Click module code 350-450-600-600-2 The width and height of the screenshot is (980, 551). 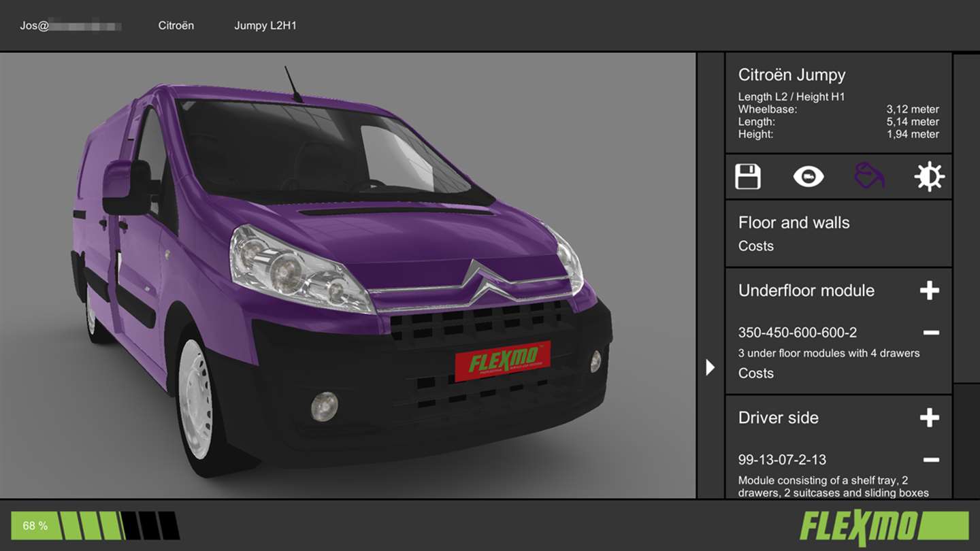pos(798,333)
